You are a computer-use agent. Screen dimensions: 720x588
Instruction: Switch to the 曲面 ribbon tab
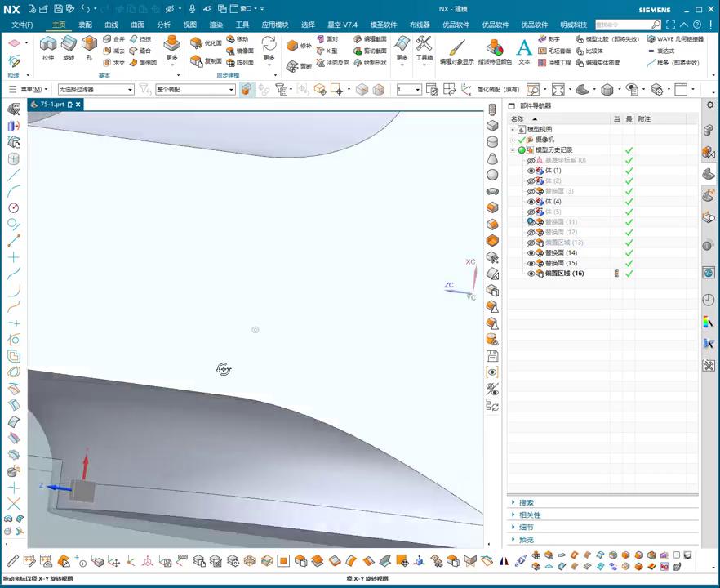tap(137, 24)
